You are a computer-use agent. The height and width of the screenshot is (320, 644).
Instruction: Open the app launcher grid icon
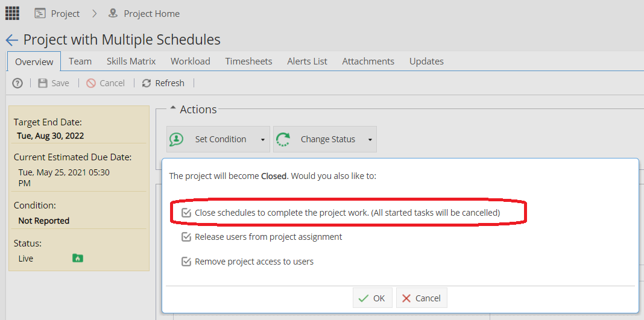pos(12,13)
